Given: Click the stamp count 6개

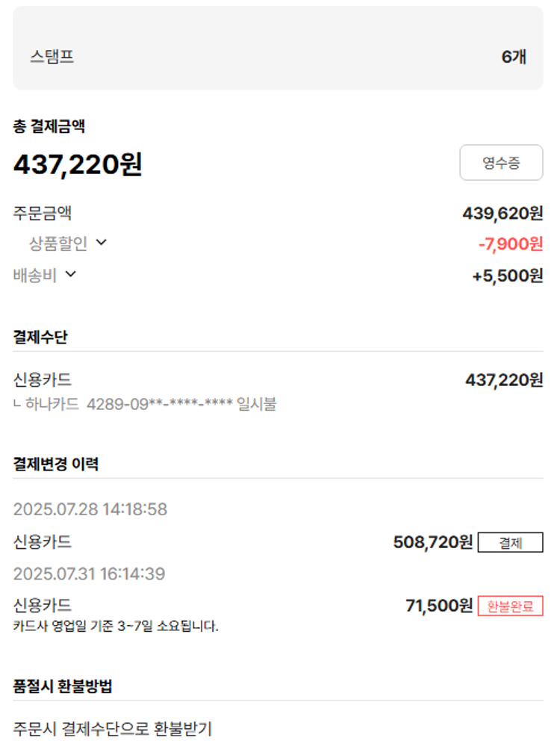Looking at the screenshot, I should coord(514,57).
